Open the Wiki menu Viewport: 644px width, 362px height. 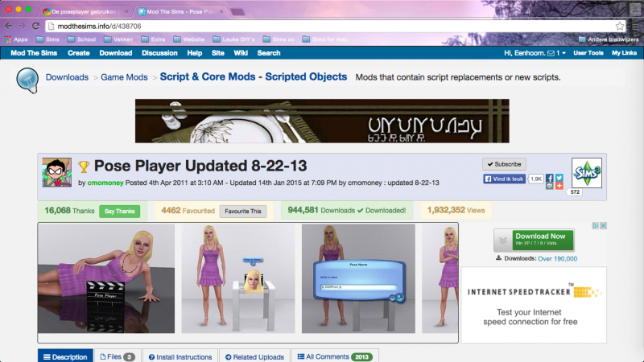tap(240, 53)
